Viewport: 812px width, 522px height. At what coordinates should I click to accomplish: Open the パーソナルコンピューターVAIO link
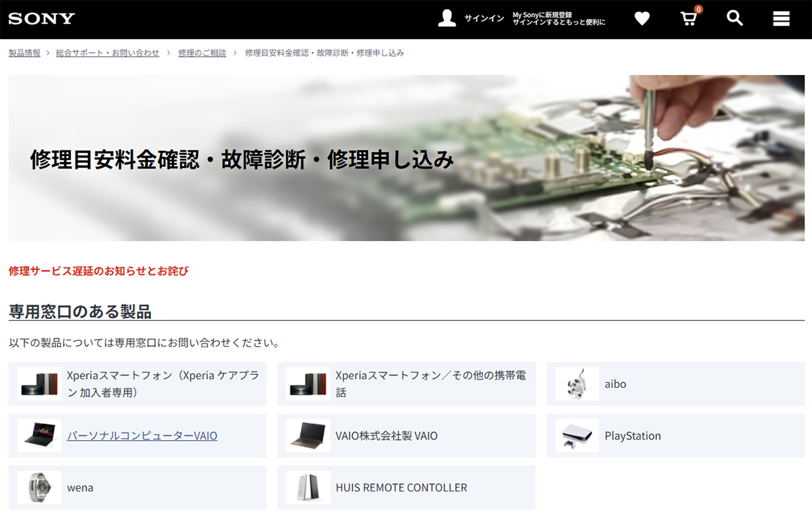point(142,436)
